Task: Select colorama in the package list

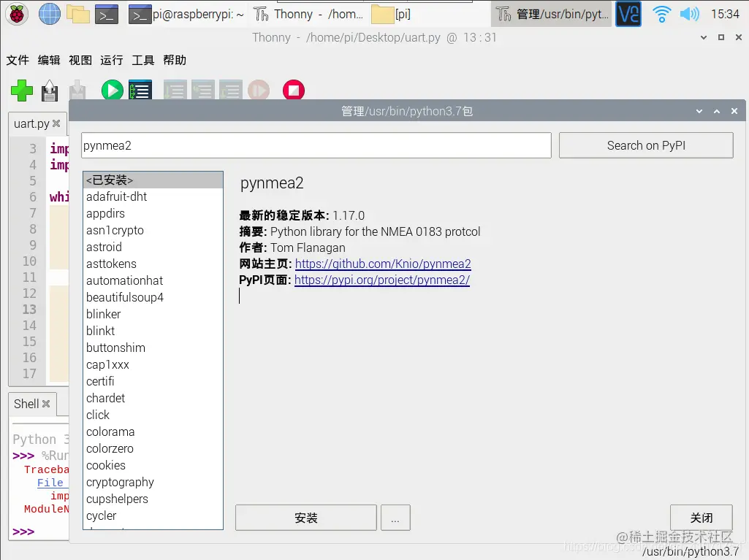Action: (153, 431)
